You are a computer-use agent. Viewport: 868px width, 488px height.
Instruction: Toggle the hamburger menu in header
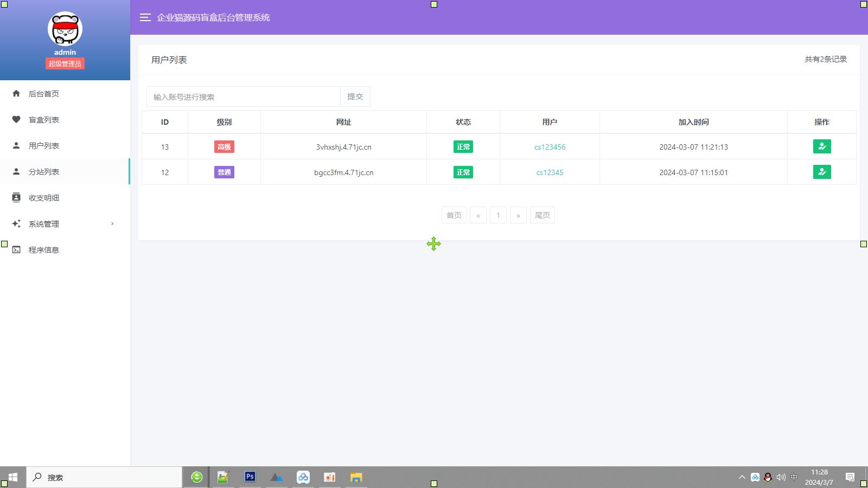(x=145, y=17)
